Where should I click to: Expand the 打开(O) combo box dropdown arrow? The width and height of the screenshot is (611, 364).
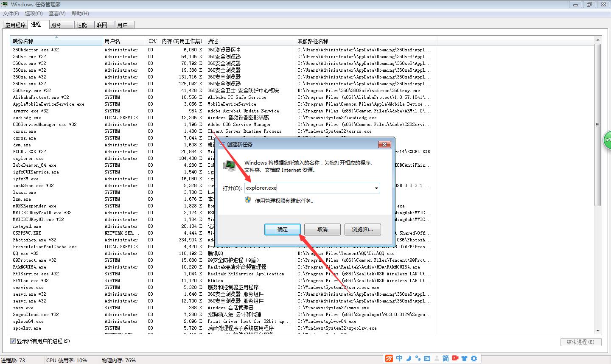[x=376, y=188]
